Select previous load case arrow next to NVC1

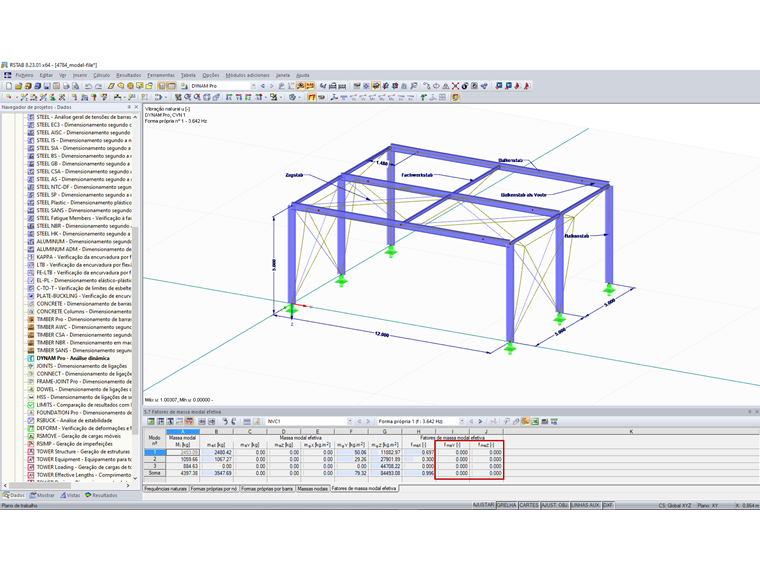point(359,422)
